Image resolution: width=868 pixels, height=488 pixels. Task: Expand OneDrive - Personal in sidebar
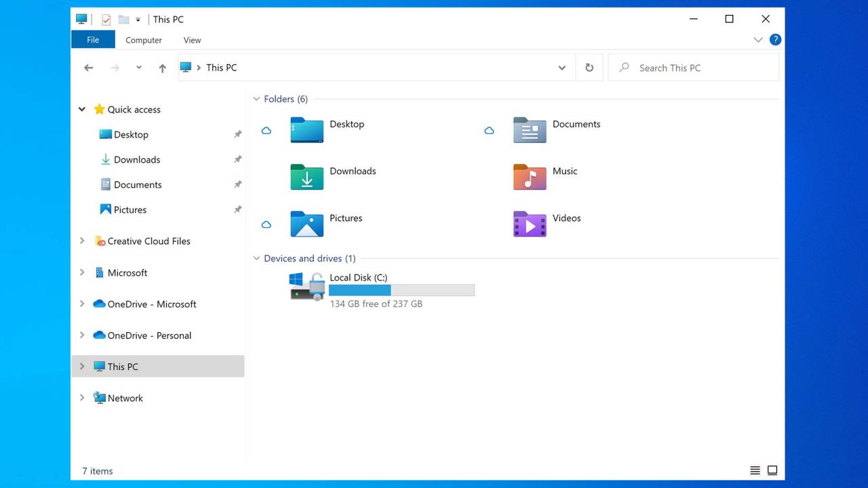[x=82, y=335]
